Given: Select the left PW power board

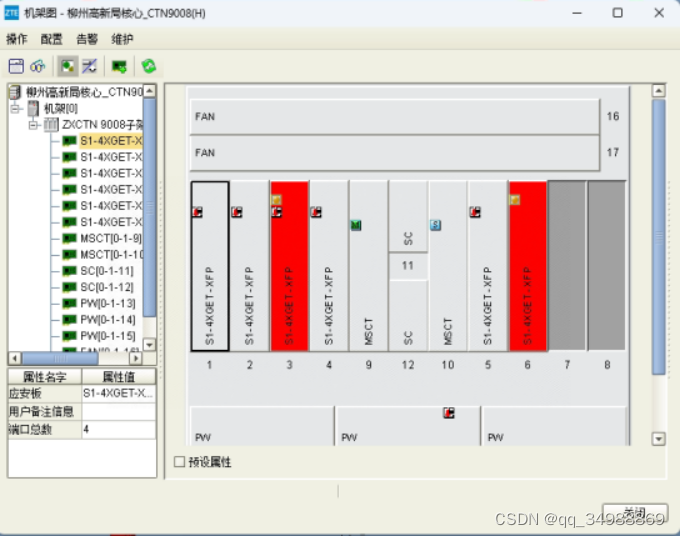Looking at the screenshot, I should [x=262, y=426].
